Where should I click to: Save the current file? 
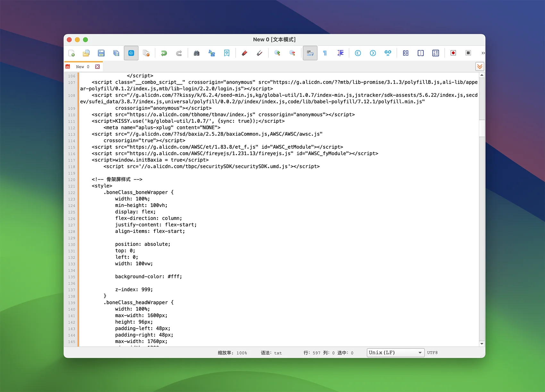click(x=101, y=53)
